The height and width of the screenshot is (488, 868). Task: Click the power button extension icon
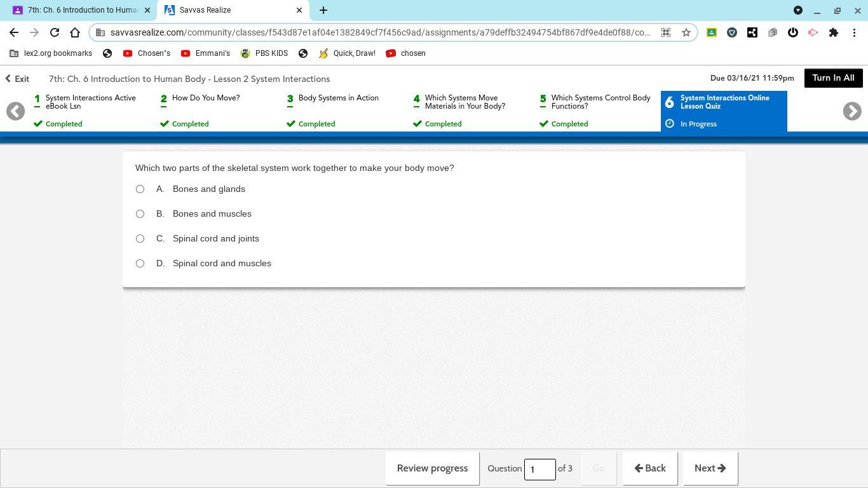point(793,32)
